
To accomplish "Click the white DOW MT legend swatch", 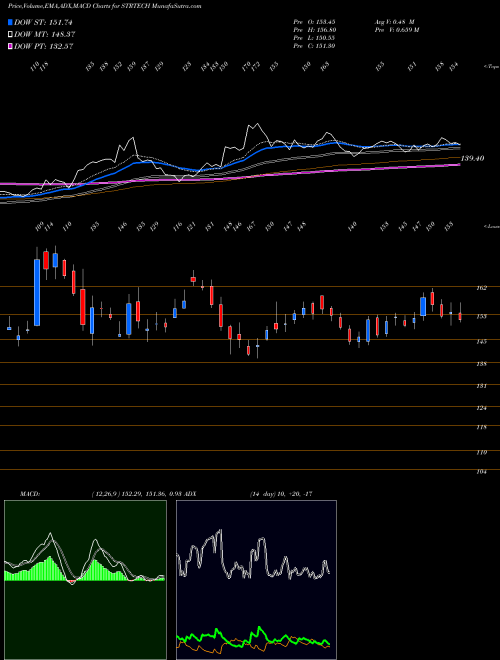I will (10, 35).
